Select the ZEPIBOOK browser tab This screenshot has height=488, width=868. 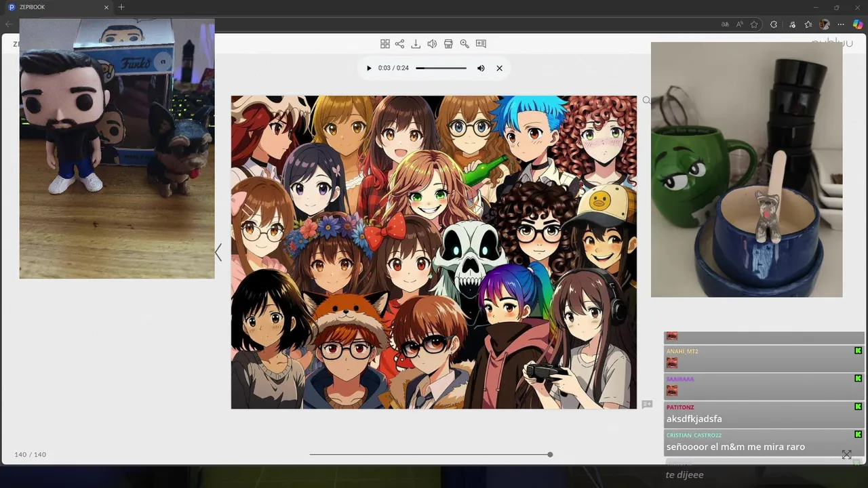point(59,7)
